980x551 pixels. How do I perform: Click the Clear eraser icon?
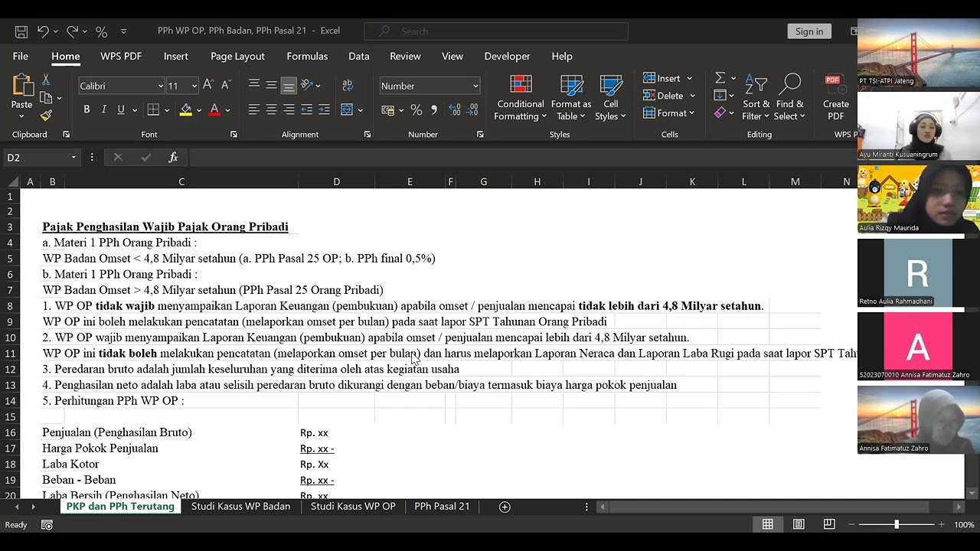pos(720,113)
